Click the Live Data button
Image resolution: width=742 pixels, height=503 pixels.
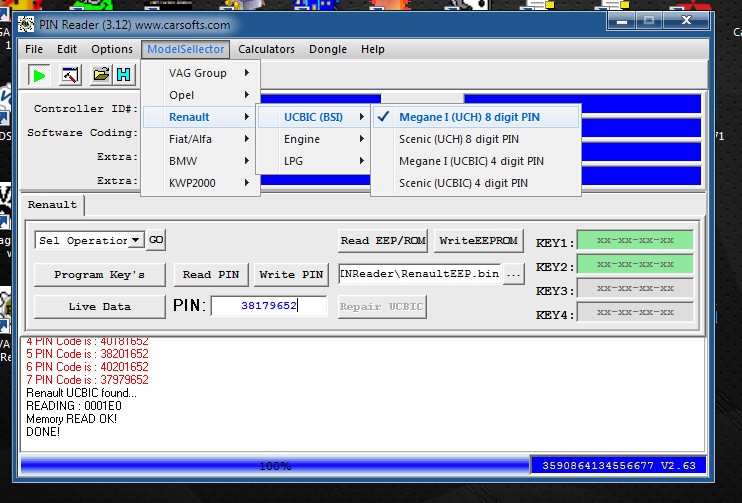(99, 307)
